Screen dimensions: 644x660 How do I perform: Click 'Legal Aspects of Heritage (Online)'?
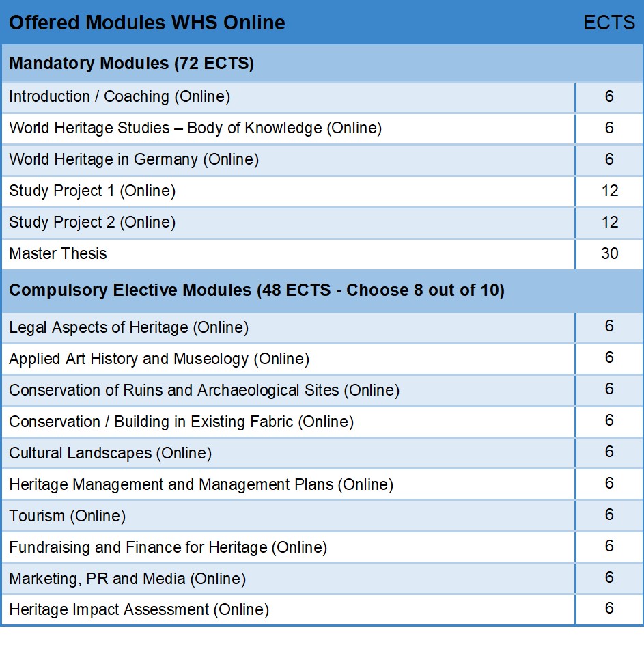point(128,328)
